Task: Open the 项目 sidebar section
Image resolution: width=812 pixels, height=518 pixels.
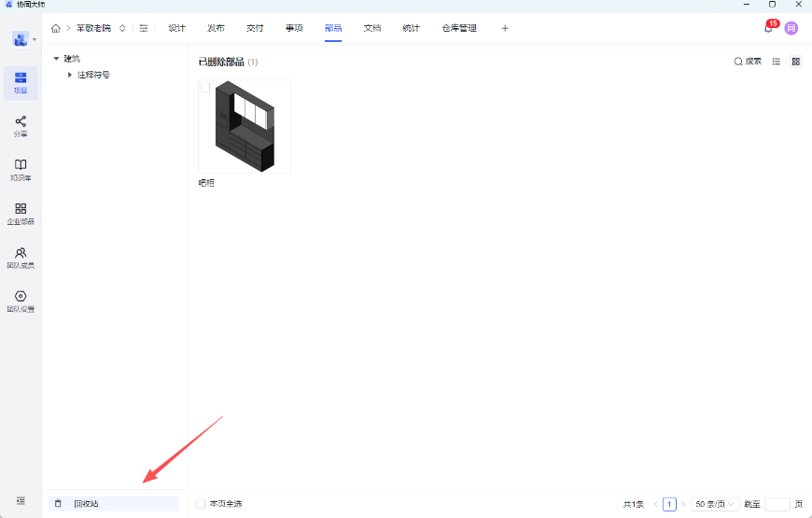Action: 21,82
